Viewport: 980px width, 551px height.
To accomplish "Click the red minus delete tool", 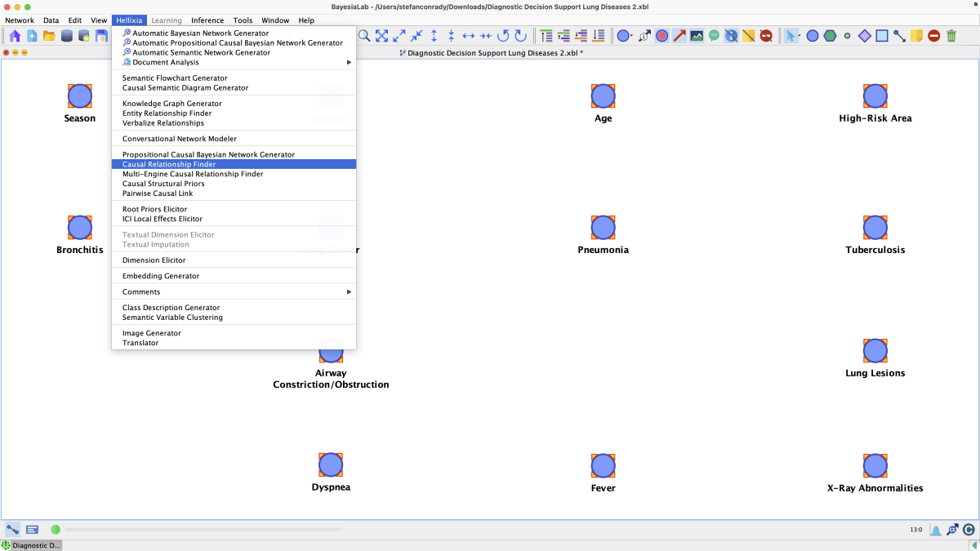I will pos(933,36).
